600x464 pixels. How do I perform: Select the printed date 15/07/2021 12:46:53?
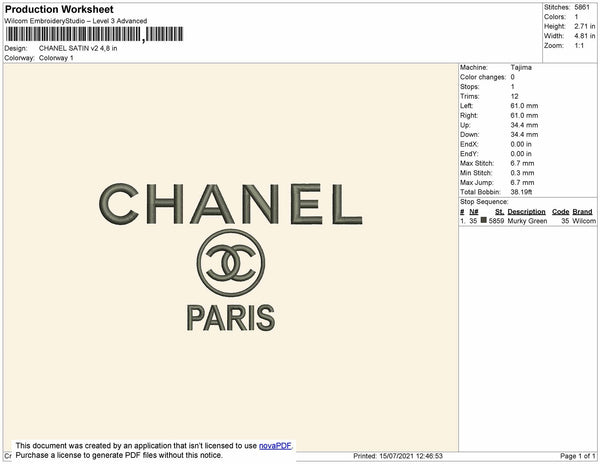pyautogui.click(x=411, y=456)
